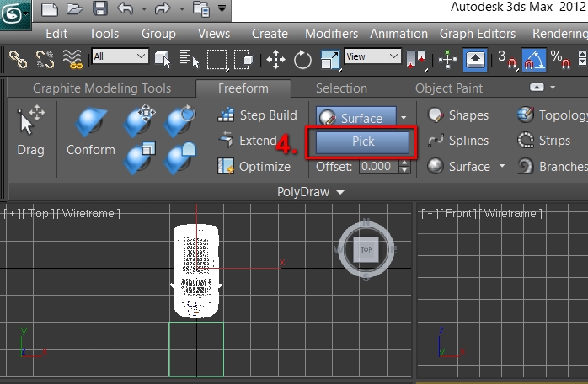The width and height of the screenshot is (588, 384).
Task: Switch to the Selection ribbon tab
Action: point(341,88)
